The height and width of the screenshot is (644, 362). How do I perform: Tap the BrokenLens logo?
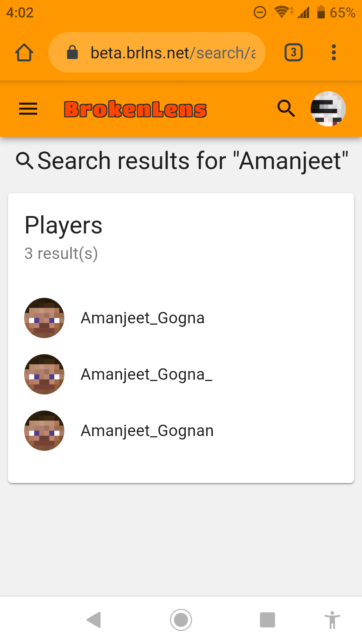135,109
